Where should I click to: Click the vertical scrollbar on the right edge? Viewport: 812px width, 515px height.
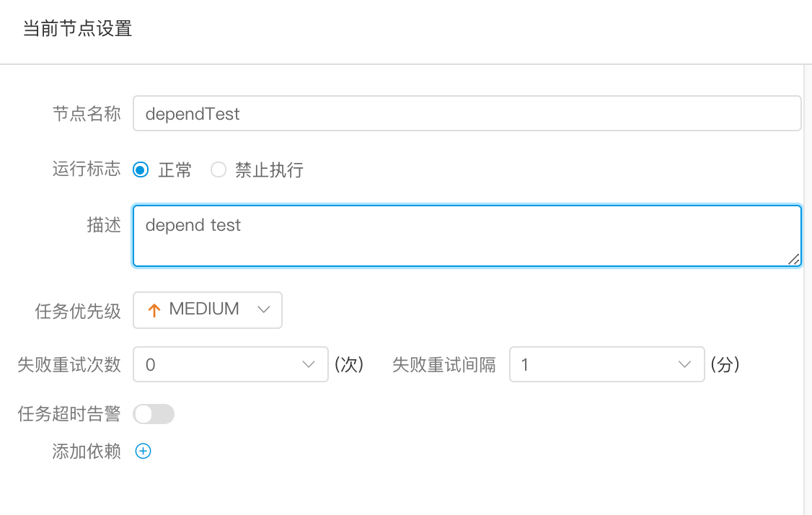(x=807, y=289)
